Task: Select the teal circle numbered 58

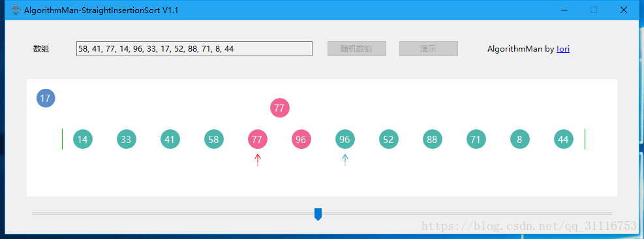Action: coord(214,139)
